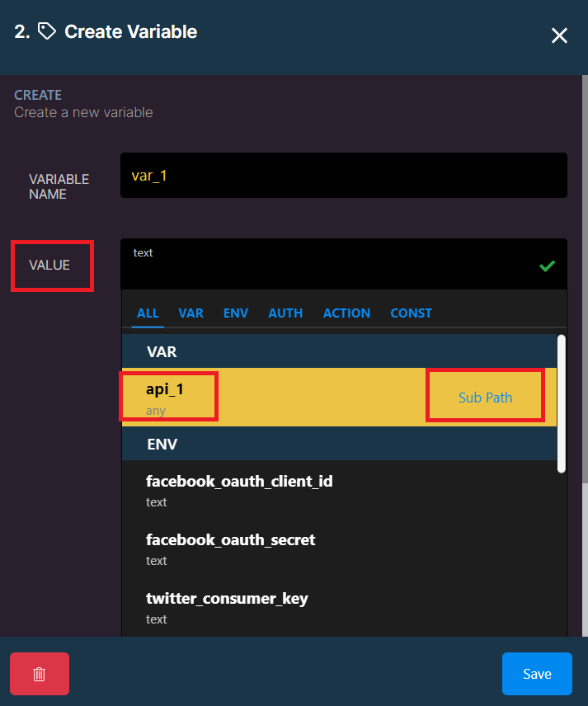Switch to the VAR tab
The width and height of the screenshot is (588, 706).
pos(191,313)
